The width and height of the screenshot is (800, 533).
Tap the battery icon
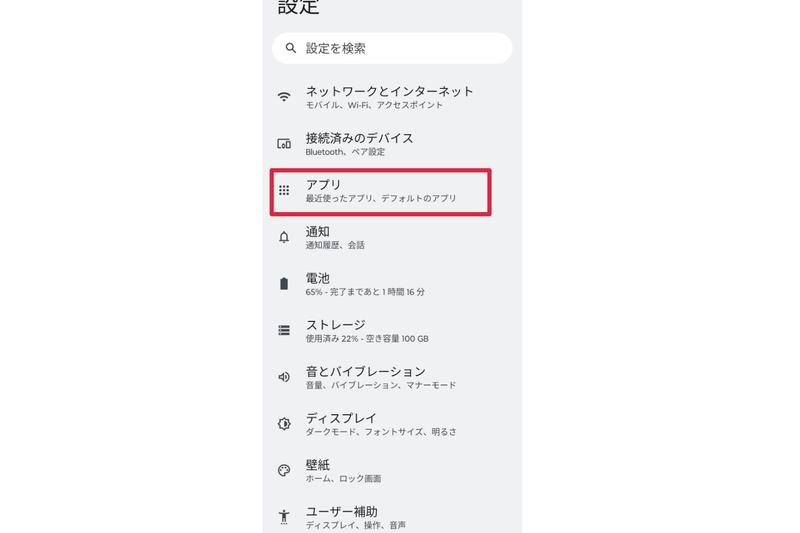pos(284,284)
